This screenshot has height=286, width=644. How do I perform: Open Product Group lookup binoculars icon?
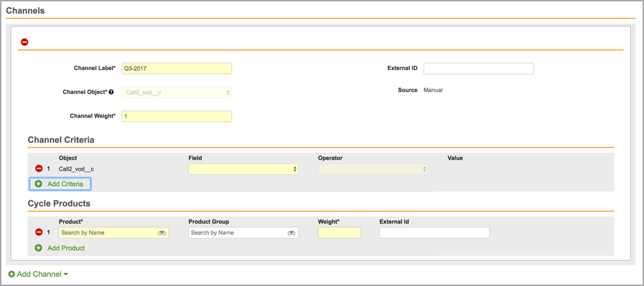291,233
